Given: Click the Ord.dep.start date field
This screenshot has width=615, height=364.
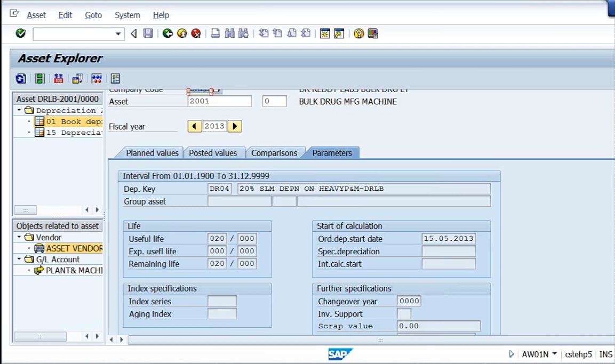Looking at the screenshot, I should 449,238.
